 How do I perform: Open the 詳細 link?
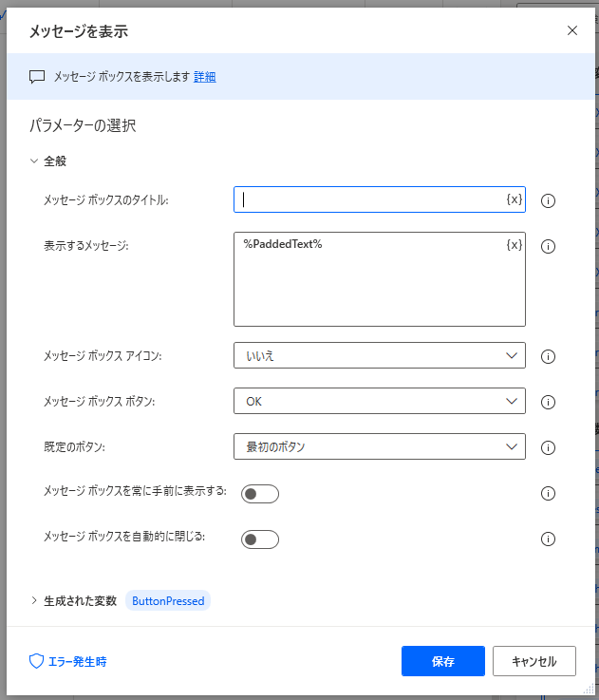point(205,77)
